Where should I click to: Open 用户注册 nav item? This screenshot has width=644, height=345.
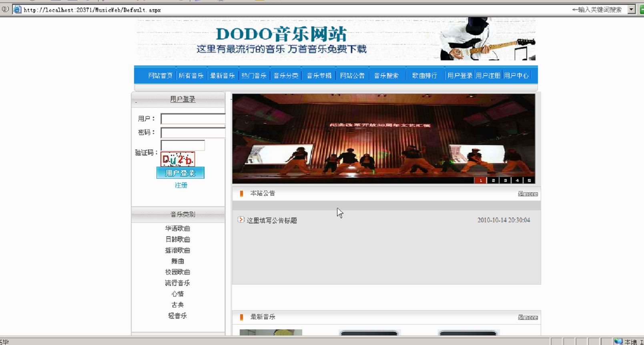488,76
